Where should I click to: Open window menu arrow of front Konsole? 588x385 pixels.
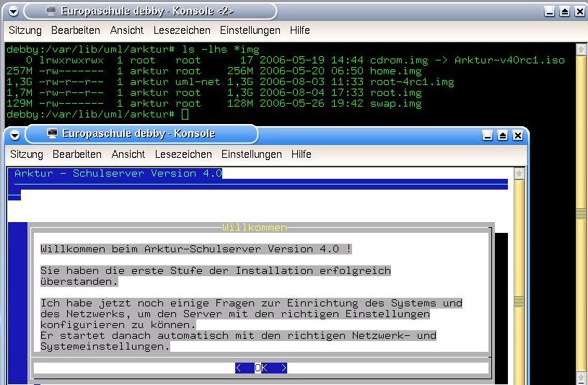point(14,135)
